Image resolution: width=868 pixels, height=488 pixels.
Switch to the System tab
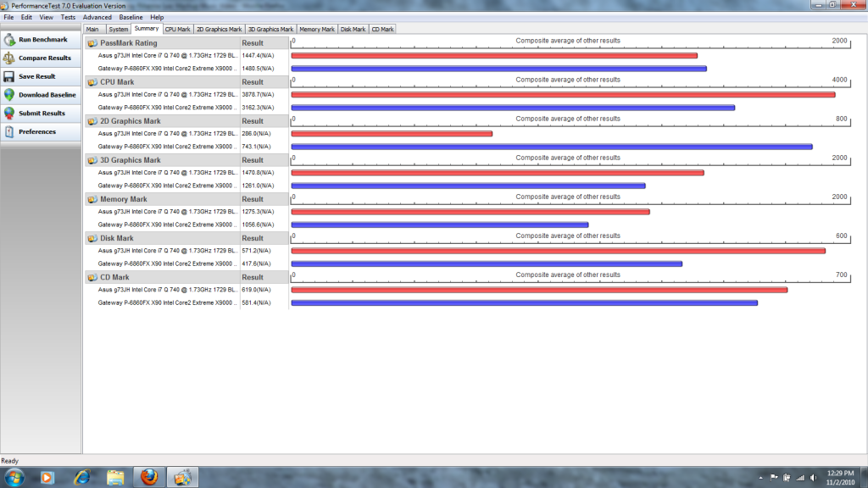(119, 30)
